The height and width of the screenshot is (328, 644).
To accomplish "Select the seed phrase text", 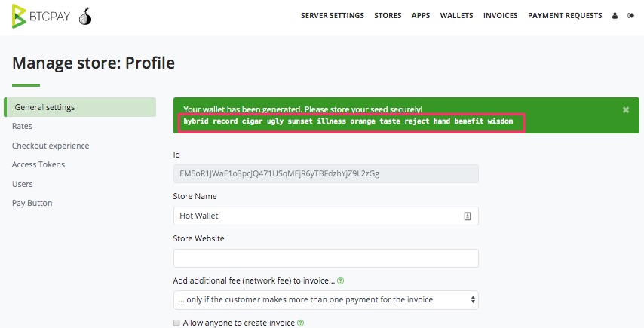I will click(348, 121).
